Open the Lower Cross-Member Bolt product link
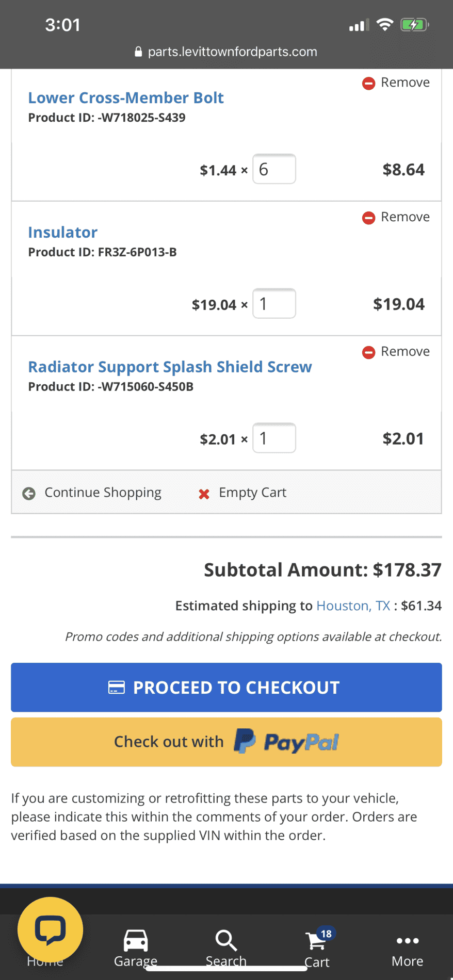 tap(126, 97)
